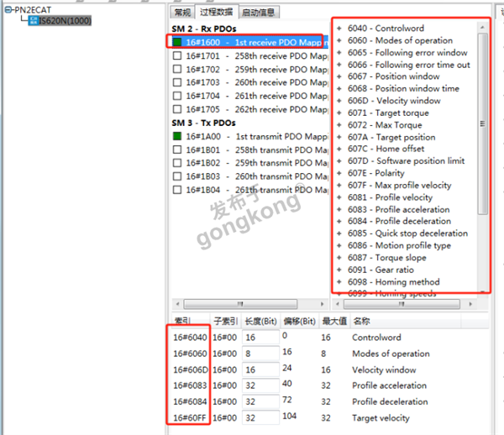Select 6098 - Homing method object
The width and height of the screenshot is (504, 435).
tap(394, 282)
